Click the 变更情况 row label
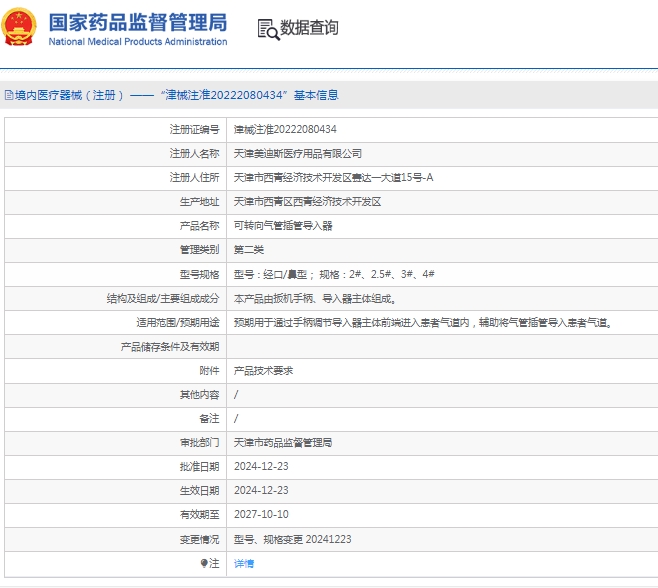 (199, 539)
